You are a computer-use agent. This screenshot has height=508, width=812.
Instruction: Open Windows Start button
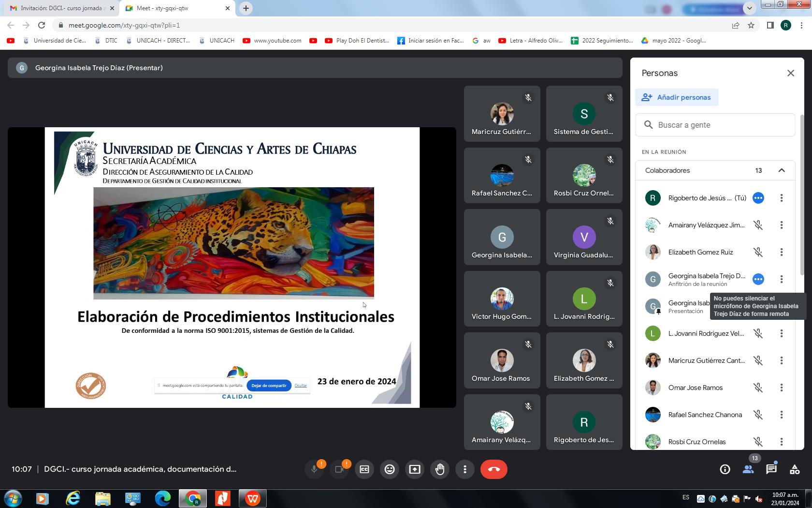click(13, 498)
